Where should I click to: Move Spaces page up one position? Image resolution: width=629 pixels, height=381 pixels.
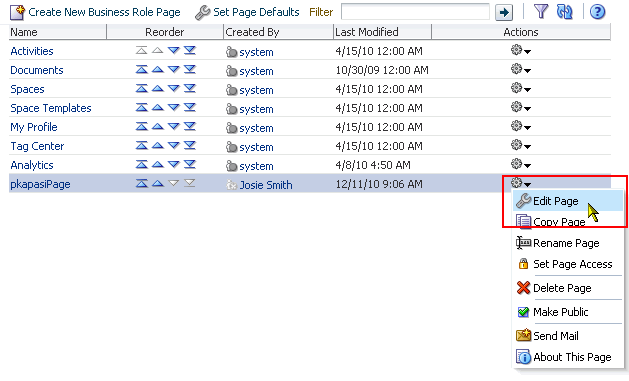(x=158, y=88)
